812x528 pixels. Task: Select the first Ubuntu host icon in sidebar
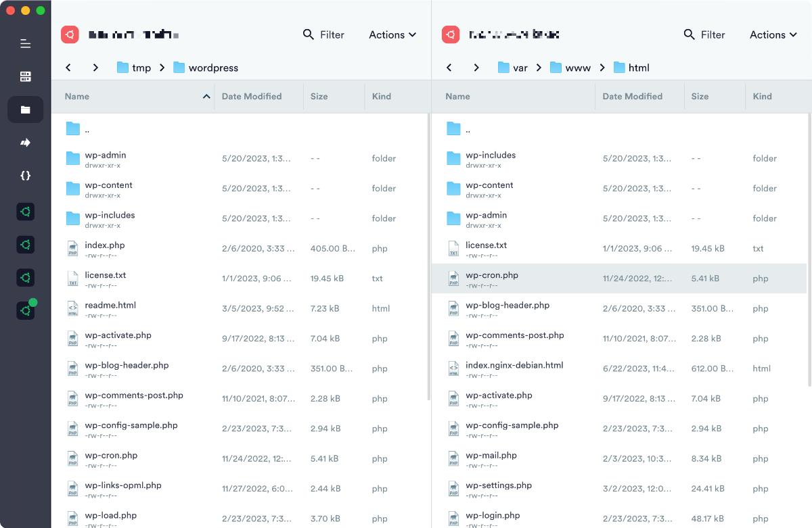(x=26, y=212)
